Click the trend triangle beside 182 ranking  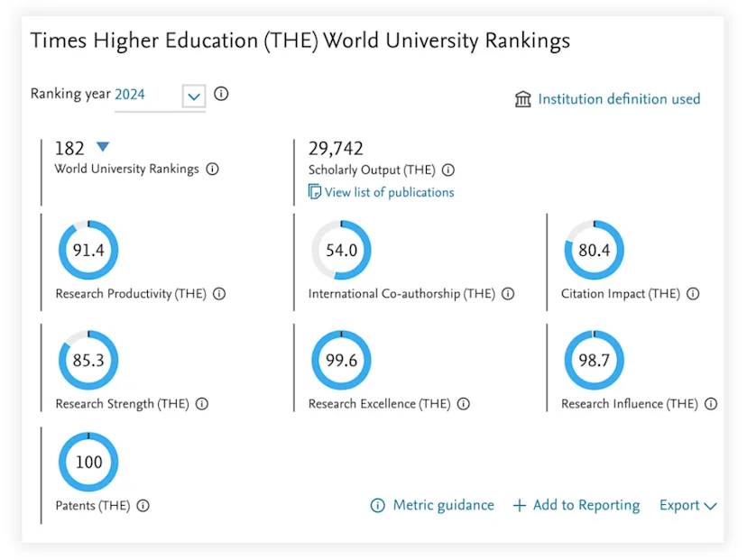(102, 146)
